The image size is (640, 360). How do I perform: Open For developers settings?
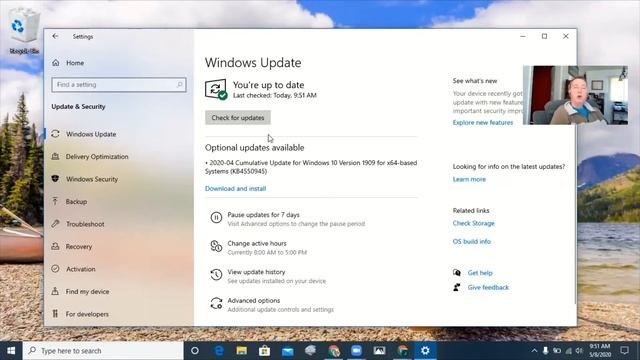pyautogui.click(x=87, y=314)
